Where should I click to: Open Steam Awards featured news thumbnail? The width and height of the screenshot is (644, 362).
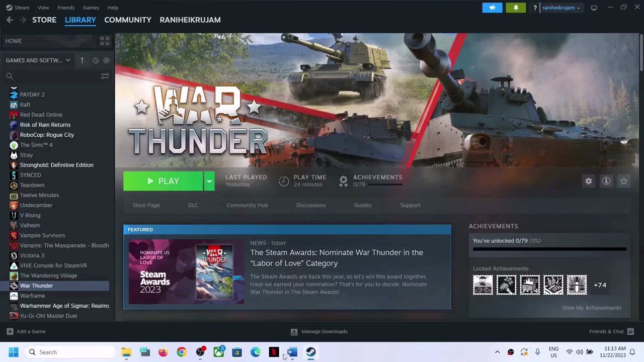[187, 271]
